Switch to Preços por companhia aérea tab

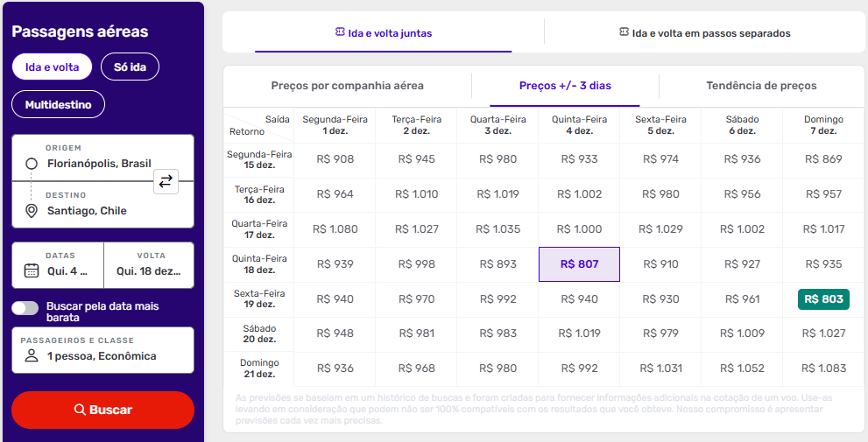click(x=347, y=86)
